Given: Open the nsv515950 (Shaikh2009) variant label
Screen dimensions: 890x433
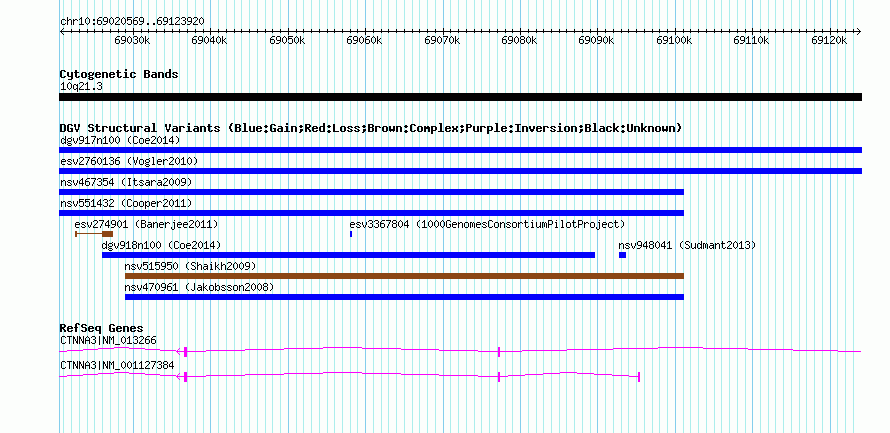Looking at the screenshot, I should coord(190,266).
